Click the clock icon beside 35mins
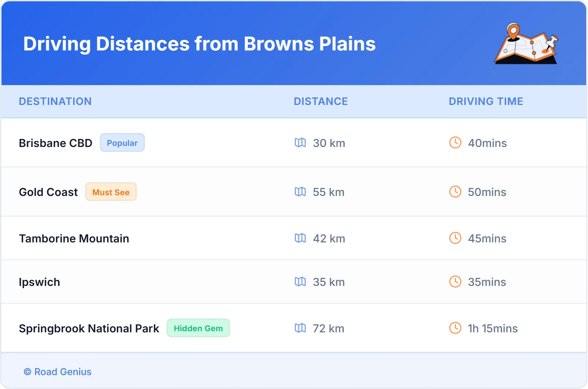 click(455, 282)
